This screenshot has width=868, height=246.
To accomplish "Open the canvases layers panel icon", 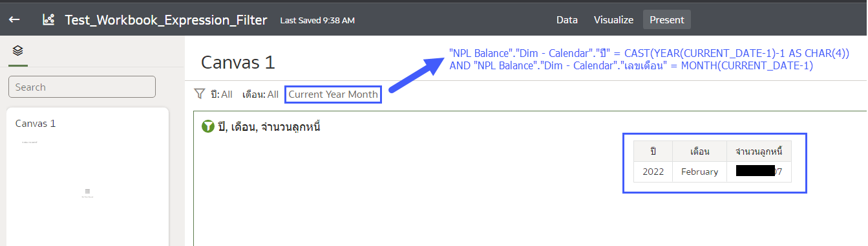I will coord(18,50).
